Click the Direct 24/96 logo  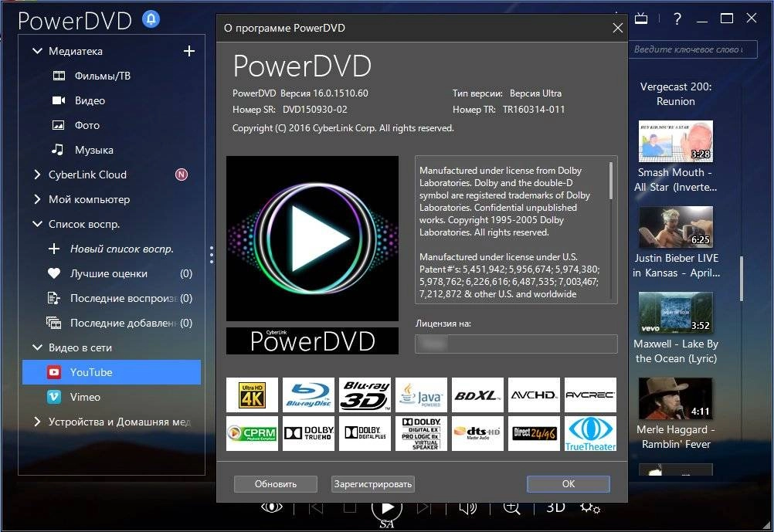[x=534, y=433]
